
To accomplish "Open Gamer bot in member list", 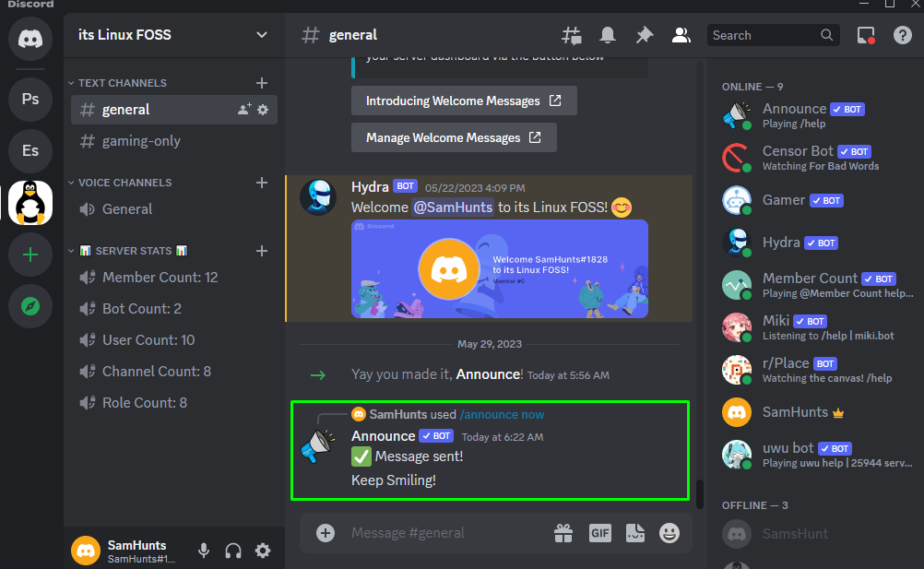I will point(818,200).
